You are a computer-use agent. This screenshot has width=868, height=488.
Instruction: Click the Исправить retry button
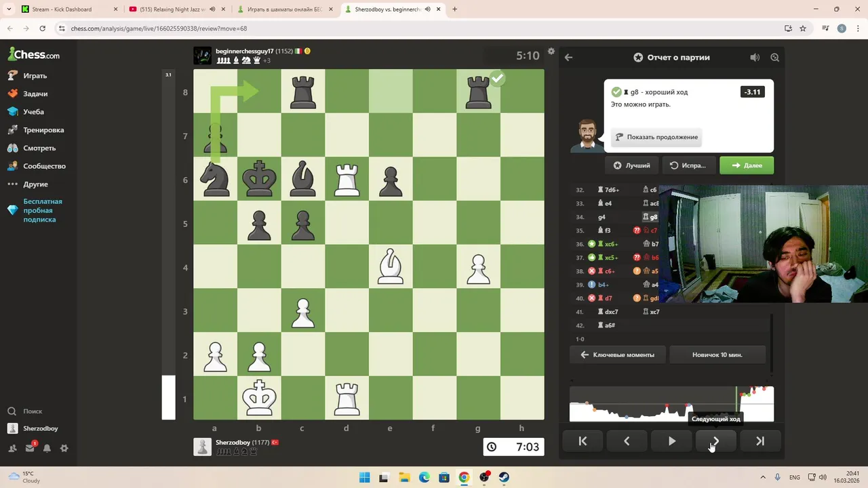[x=688, y=165]
